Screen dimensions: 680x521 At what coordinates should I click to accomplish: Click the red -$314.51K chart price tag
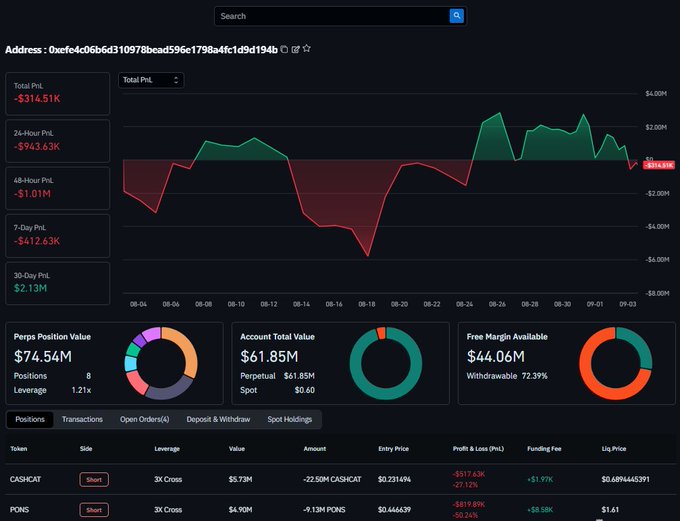tap(658, 165)
